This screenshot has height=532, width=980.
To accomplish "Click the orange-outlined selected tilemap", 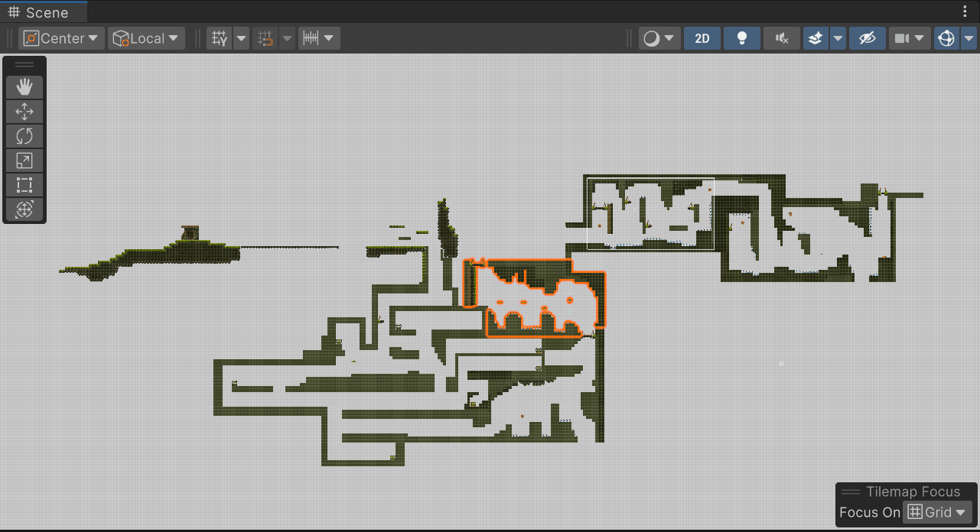I will point(536,298).
